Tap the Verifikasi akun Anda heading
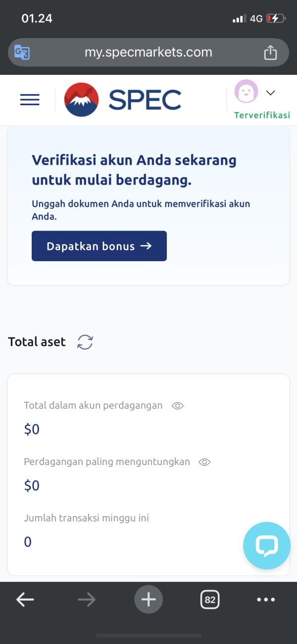The height and width of the screenshot is (644, 297). click(134, 170)
